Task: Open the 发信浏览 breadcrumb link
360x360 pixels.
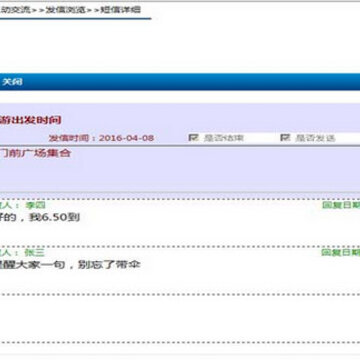Action: click(x=66, y=10)
